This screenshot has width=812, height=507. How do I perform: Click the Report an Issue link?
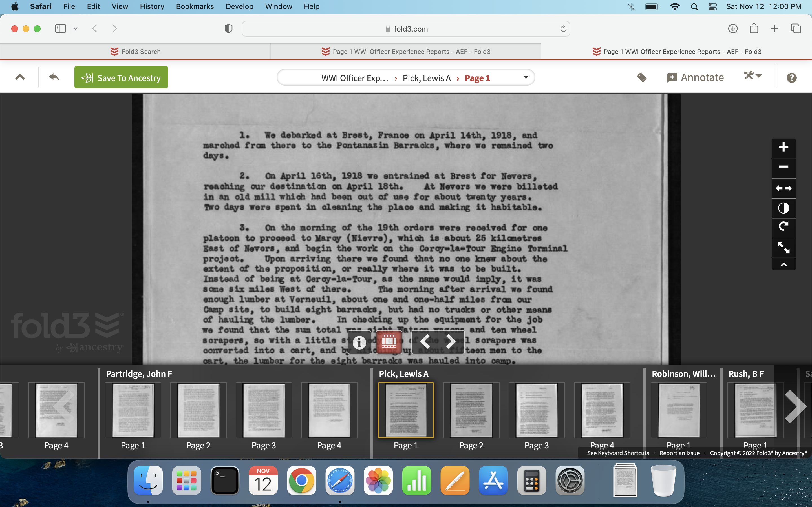tap(679, 453)
